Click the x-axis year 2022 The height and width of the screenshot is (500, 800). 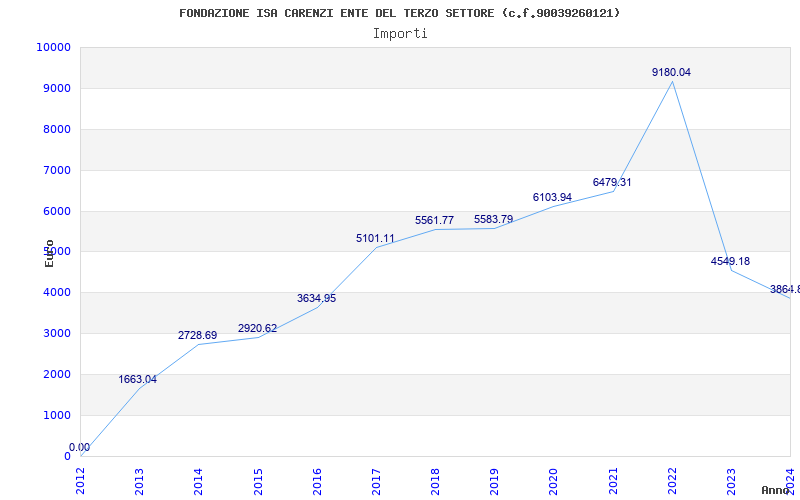[x=672, y=482]
